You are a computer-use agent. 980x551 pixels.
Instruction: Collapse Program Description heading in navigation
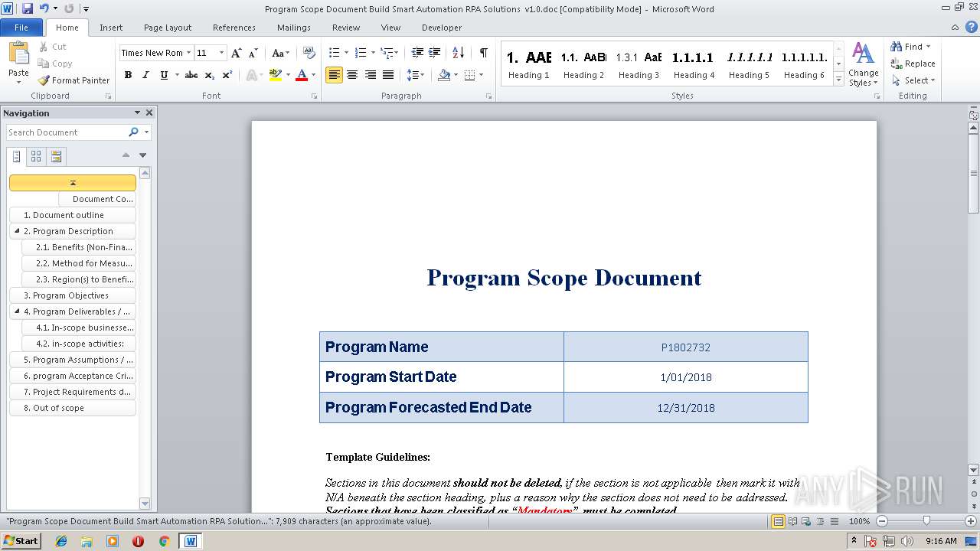(17, 230)
